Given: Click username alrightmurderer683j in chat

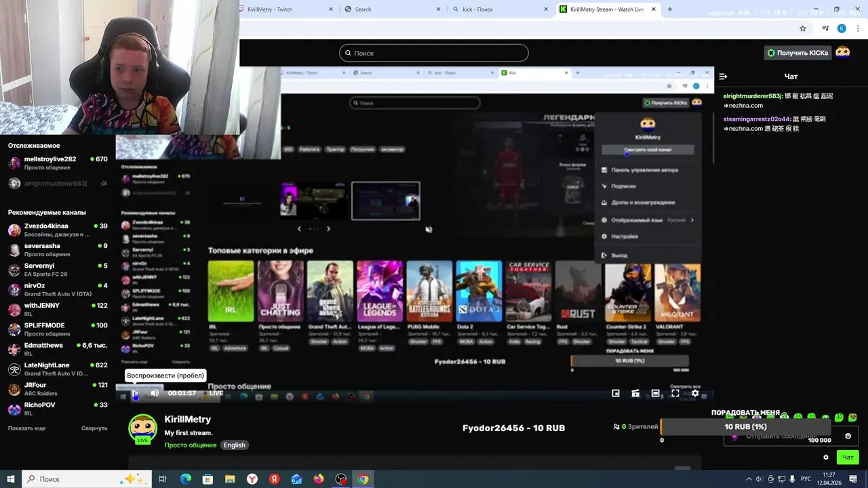Looking at the screenshot, I should point(753,96).
